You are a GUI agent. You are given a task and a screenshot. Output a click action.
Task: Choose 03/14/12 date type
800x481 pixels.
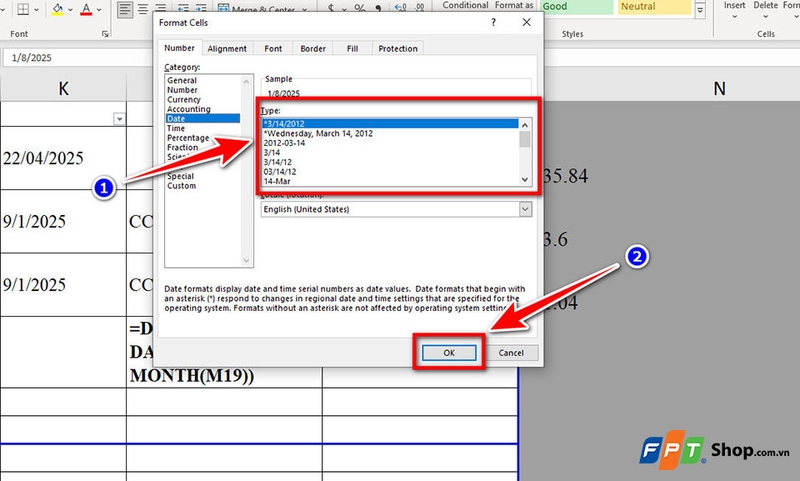click(x=390, y=172)
